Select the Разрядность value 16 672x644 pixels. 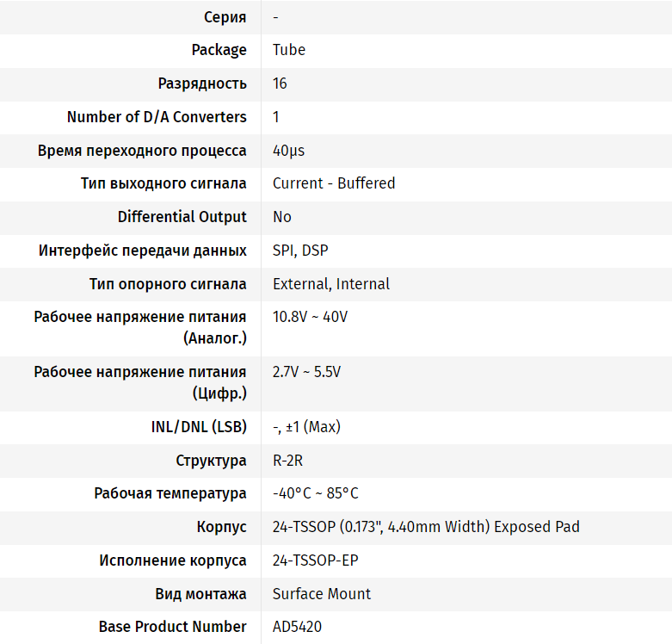(x=280, y=84)
